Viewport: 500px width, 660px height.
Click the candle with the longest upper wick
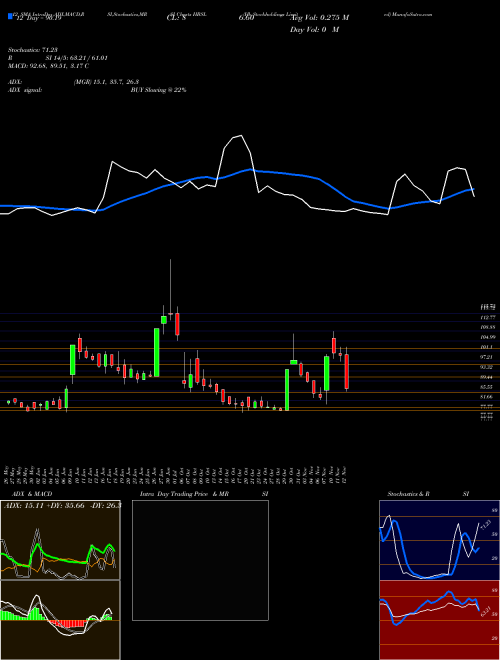[x=170, y=314]
